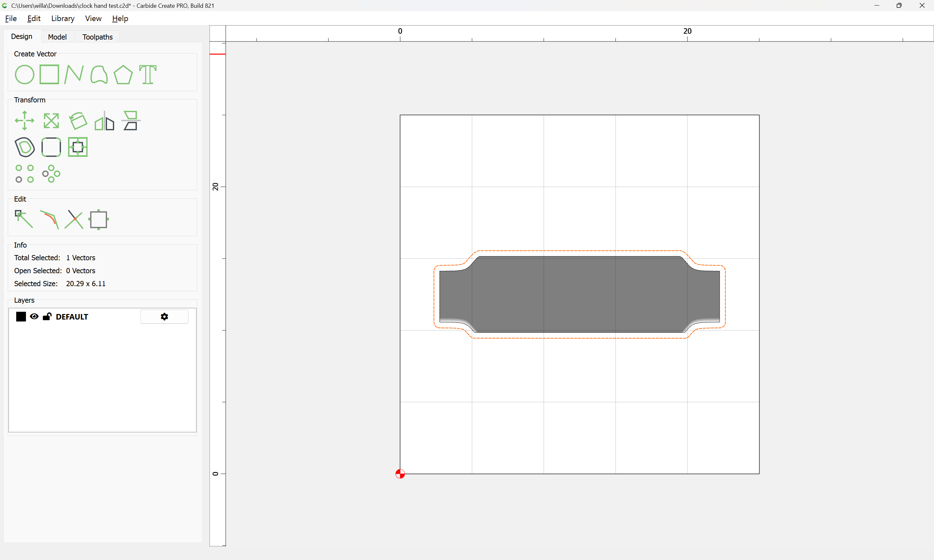
Task: Toggle DEFAULT layer visibility eye
Action: [x=34, y=317]
